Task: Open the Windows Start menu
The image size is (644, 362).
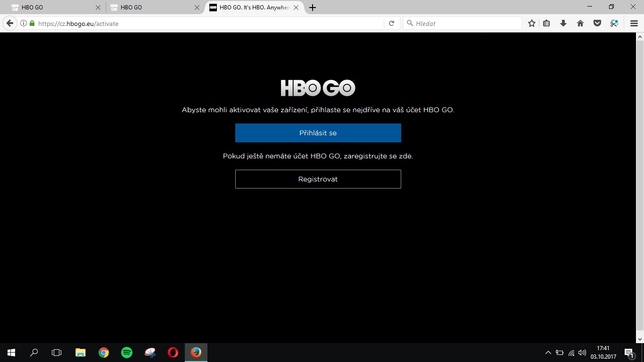Action: 11,353
